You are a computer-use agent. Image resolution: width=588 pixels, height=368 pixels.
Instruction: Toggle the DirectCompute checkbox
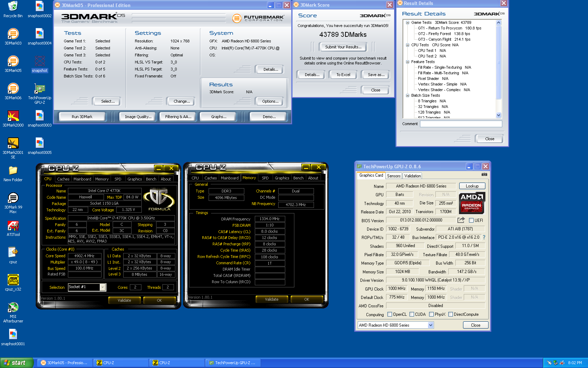click(450, 314)
